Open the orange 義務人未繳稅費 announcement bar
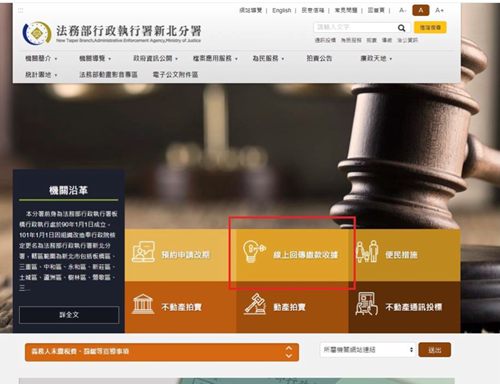The width and height of the screenshot is (500, 384). 162,352
